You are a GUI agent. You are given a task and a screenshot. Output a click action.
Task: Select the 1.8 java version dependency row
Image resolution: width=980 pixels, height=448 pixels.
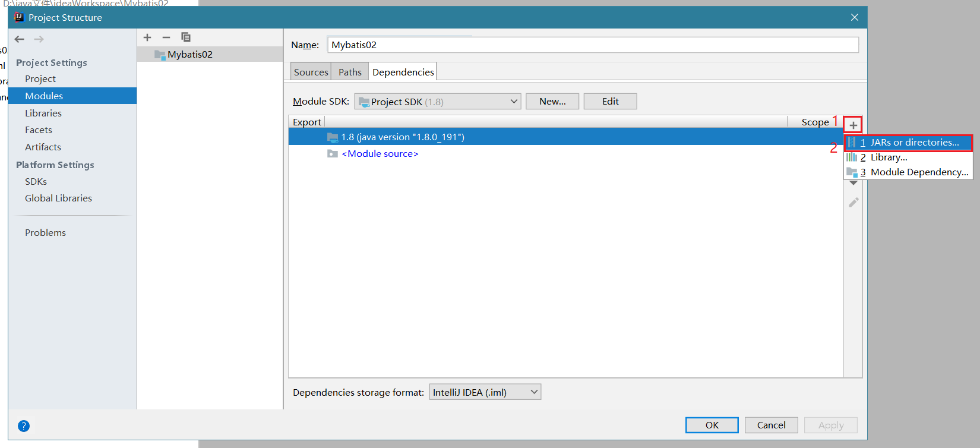pyautogui.click(x=566, y=137)
